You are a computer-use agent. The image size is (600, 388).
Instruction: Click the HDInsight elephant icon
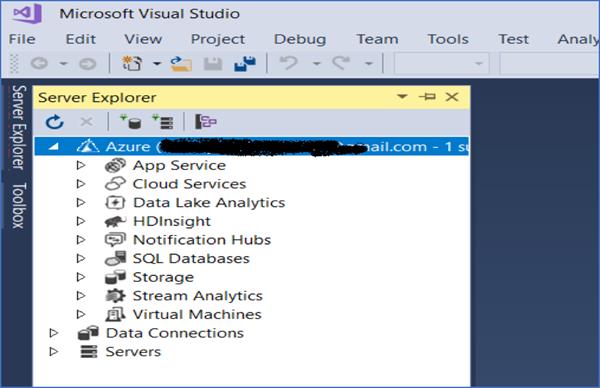pos(115,221)
